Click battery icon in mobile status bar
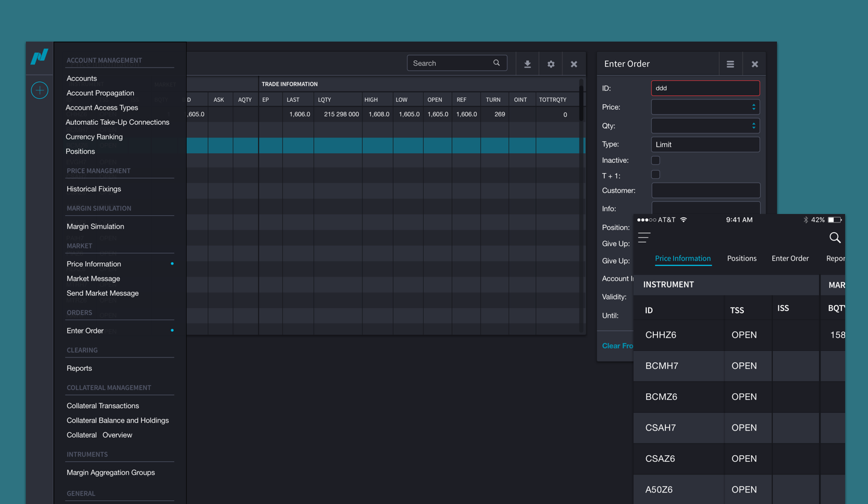868x504 pixels. (835, 220)
